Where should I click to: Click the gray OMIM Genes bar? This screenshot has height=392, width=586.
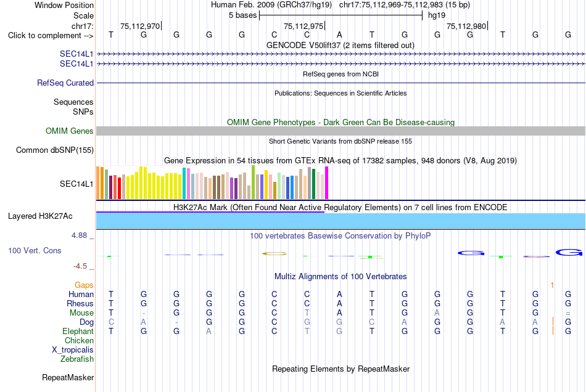(340, 131)
